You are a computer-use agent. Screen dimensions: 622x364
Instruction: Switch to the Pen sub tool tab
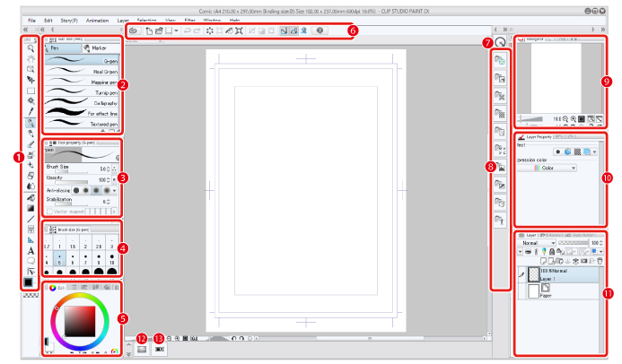pos(63,48)
